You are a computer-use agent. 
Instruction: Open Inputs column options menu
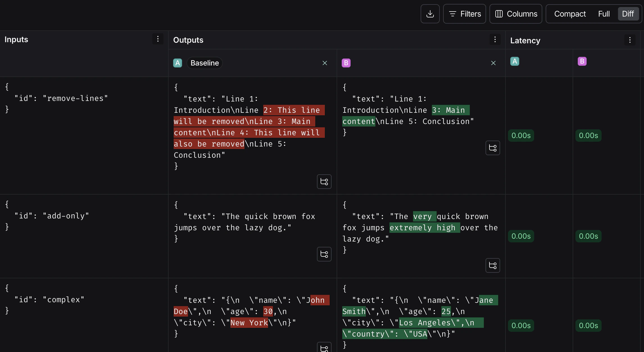pos(158,39)
